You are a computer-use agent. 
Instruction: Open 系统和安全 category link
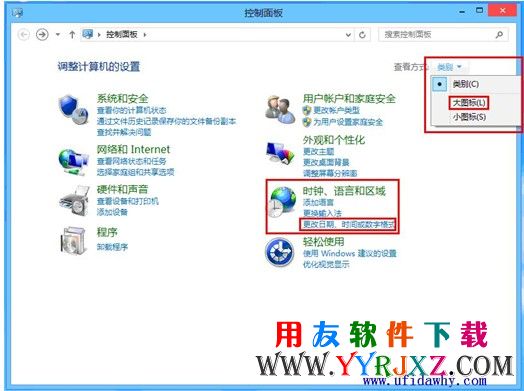[122, 98]
